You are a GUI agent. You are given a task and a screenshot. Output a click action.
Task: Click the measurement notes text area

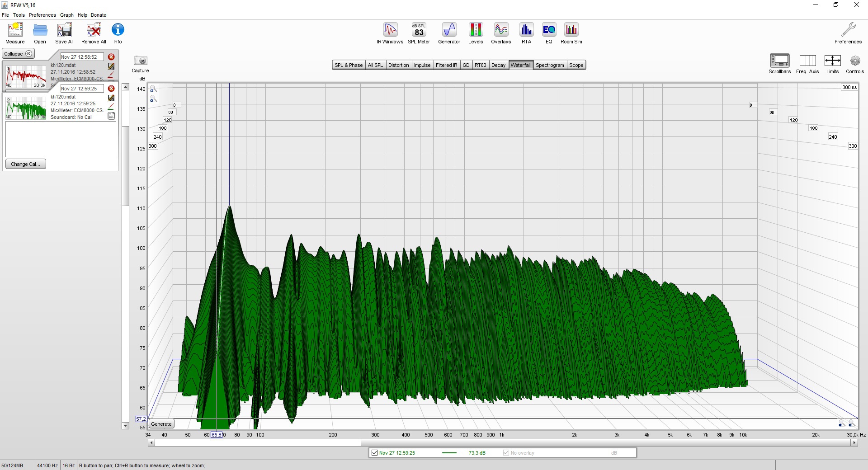coord(61,139)
